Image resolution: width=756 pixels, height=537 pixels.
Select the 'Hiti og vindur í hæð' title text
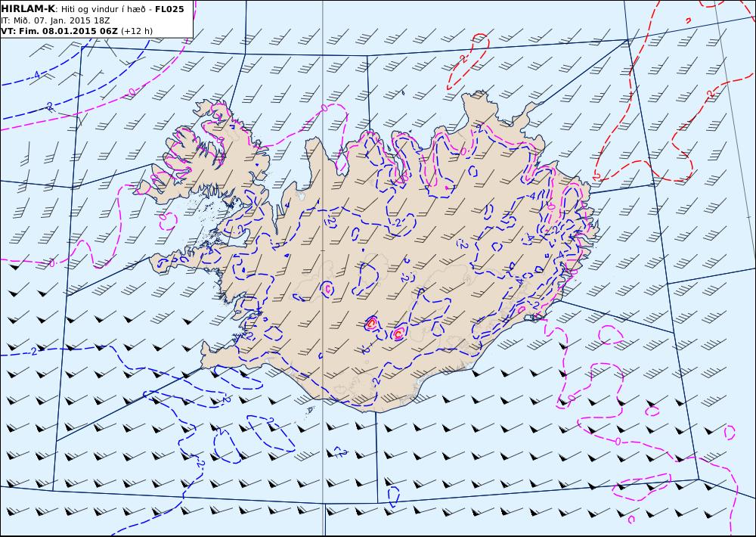point(103,9)
